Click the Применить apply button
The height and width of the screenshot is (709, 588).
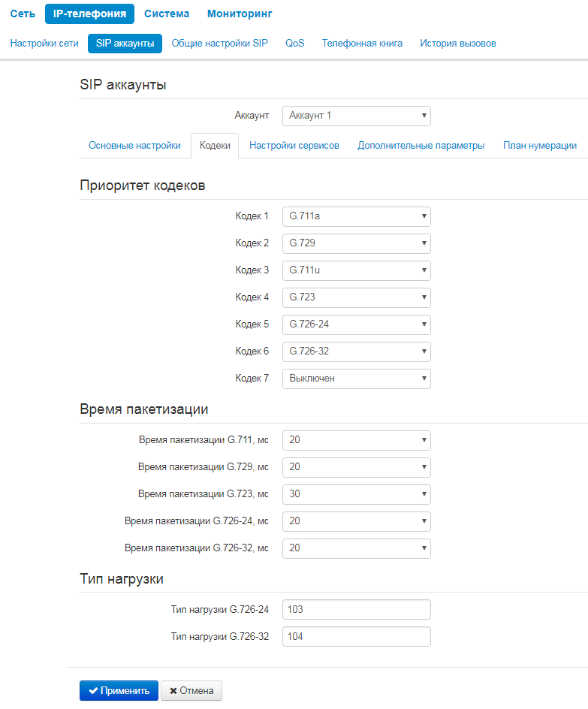tap(119, 691)
